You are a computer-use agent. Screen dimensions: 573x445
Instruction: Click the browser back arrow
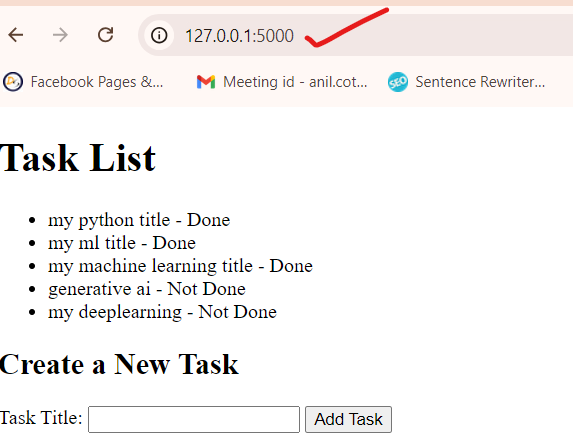[x=16, y=35]
